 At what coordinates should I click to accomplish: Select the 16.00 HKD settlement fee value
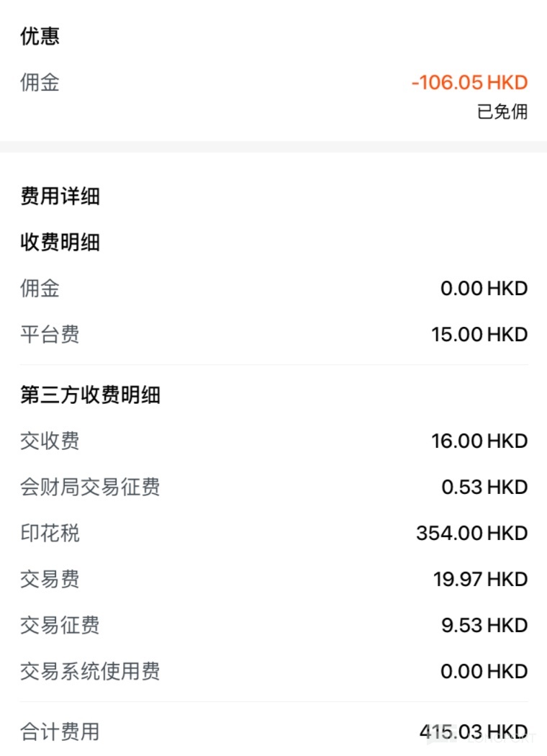479,441
